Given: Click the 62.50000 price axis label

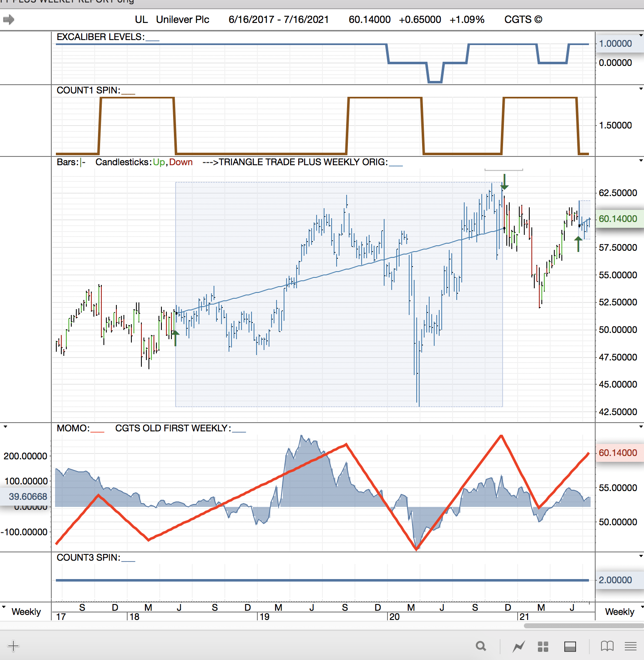Looking at the screenshot, I should 618,193.
